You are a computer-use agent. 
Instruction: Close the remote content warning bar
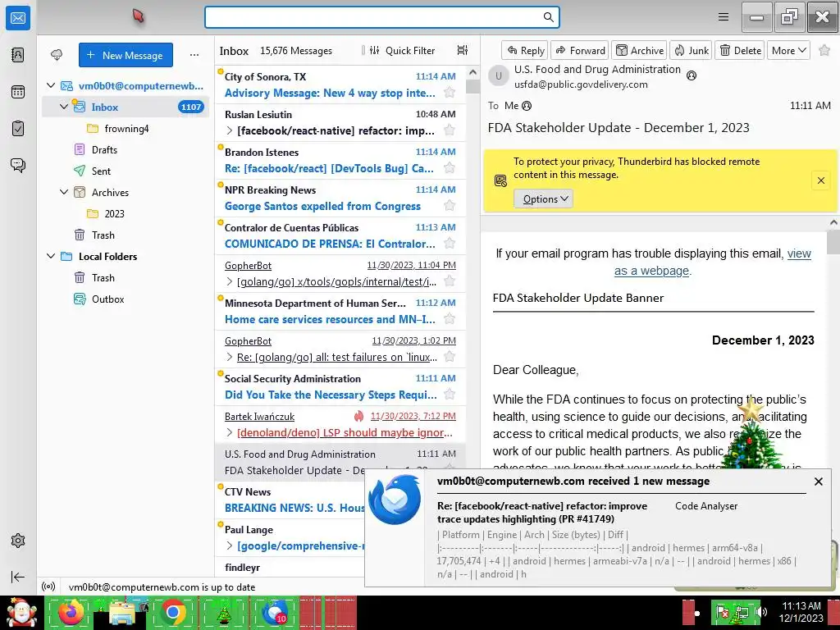pos(820,180)
